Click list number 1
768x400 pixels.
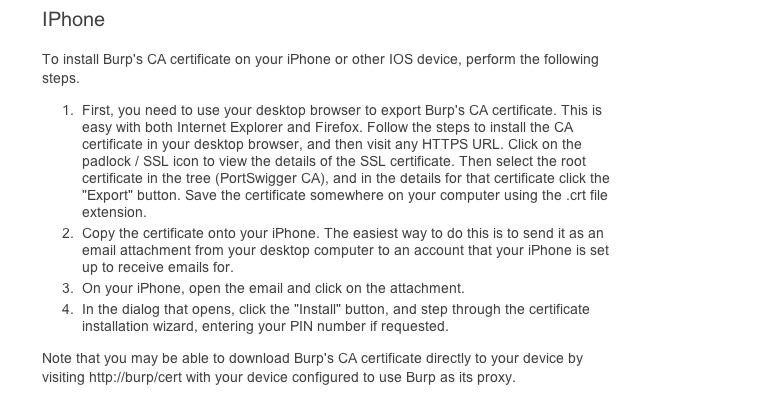(68, 111)
